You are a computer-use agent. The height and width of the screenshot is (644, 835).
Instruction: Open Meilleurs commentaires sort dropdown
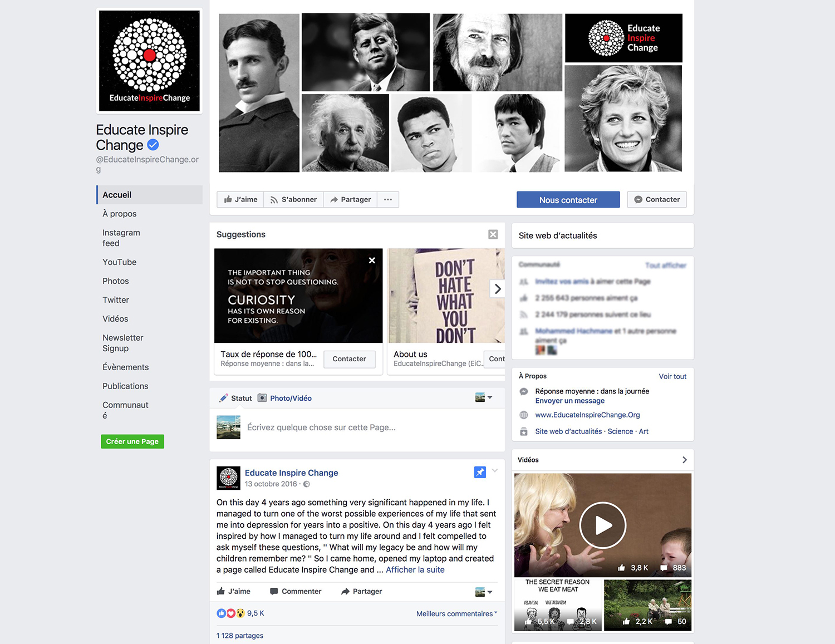click(x=456, y=614)
